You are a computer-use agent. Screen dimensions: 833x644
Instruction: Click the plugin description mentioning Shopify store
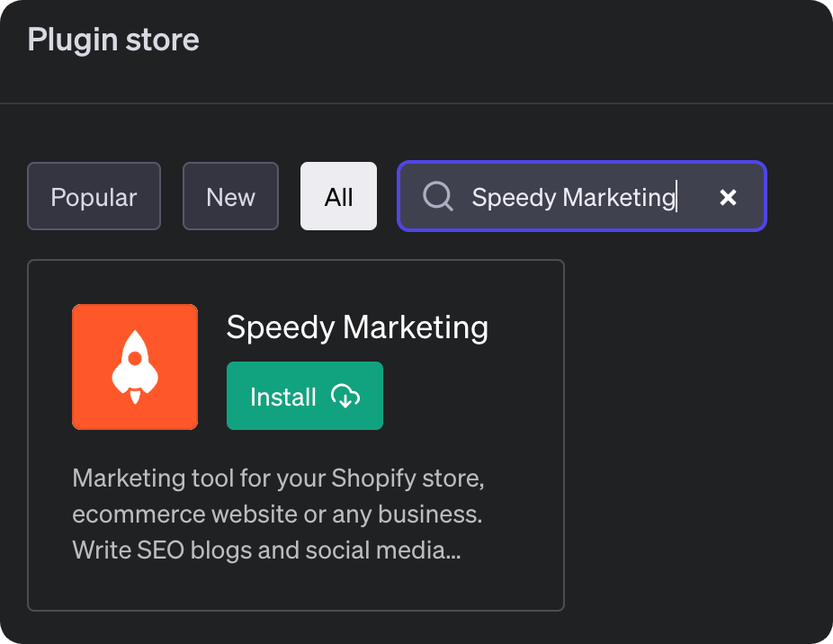pyautogui.click(x=278, y=514)
